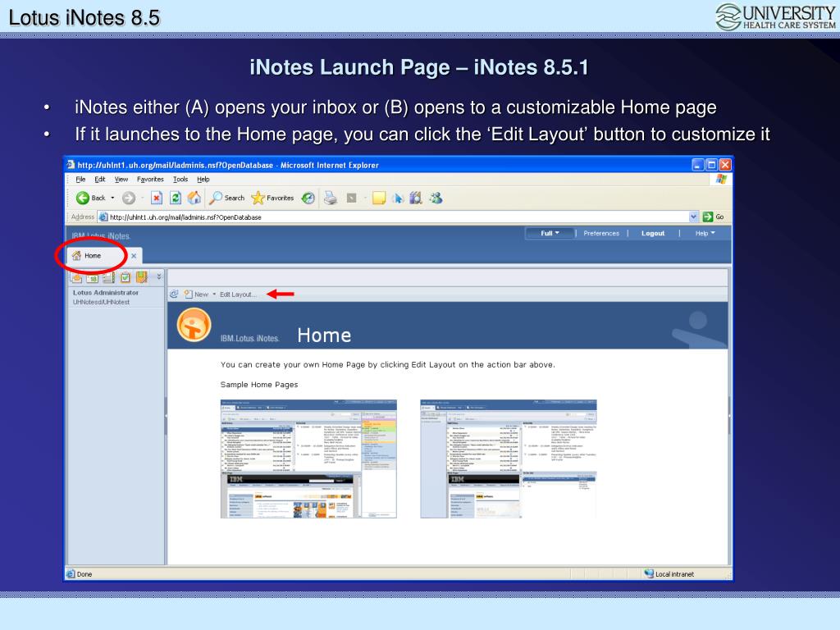Select the second sample home page thumbnail

(509, 459)
